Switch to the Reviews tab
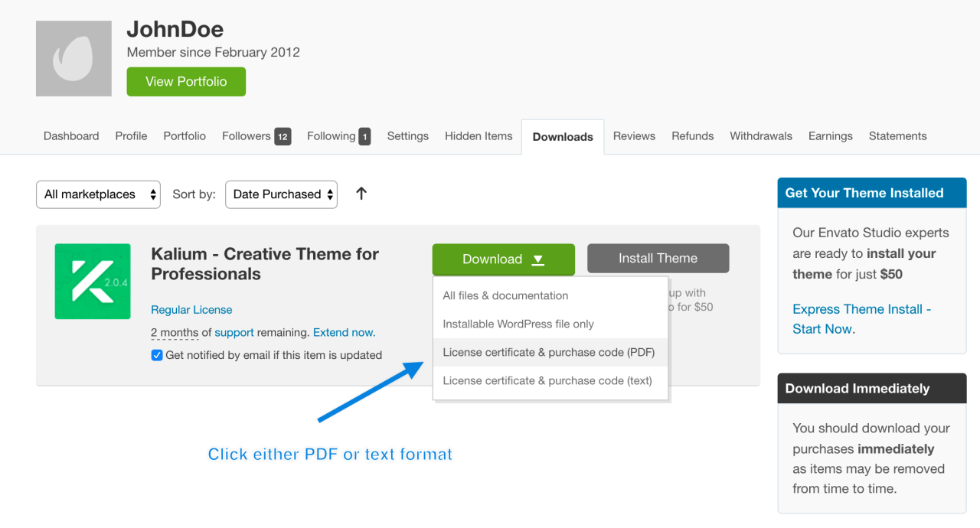The height and width of the screenshot is (528, 980). pyautogui.click(x=634, y=135)
